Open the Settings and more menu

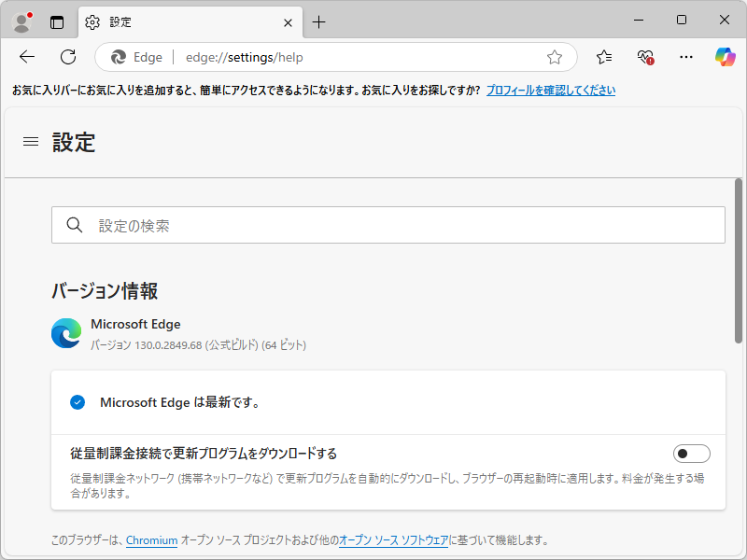686,57
